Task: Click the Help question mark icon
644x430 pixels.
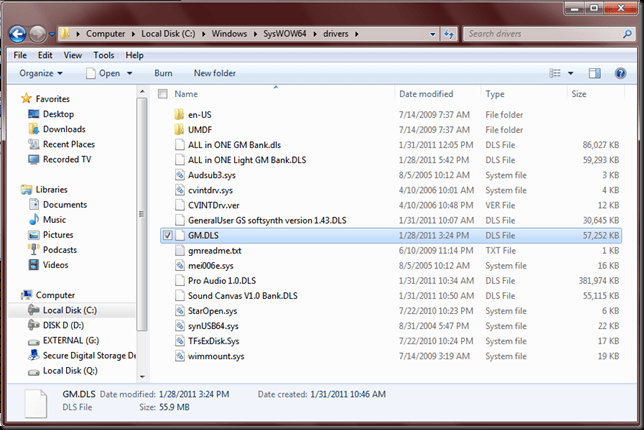Action: [619, 73]
